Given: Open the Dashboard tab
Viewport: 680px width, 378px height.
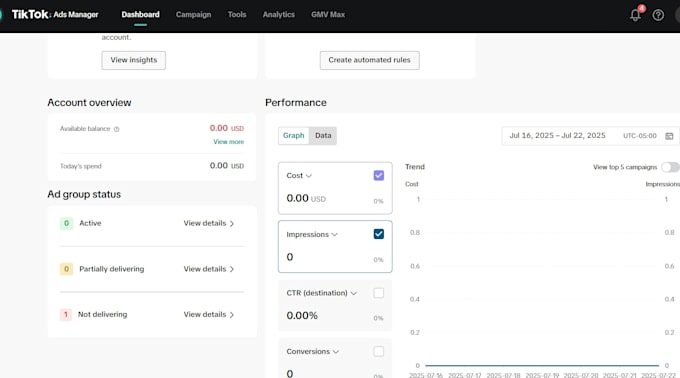Looking at the screenshot, I should coord(141,14).
